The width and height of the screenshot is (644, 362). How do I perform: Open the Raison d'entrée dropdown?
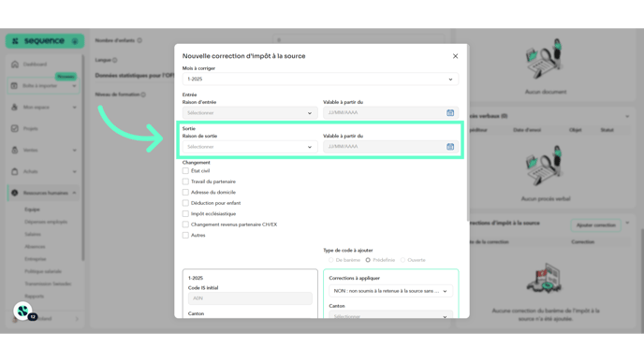coord(250,113)
